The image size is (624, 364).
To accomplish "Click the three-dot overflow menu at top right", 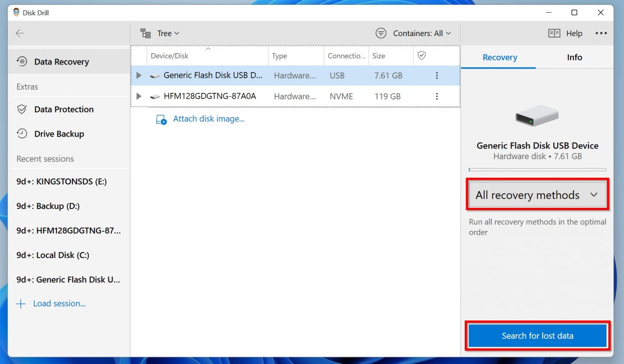I will coord(601,33).
